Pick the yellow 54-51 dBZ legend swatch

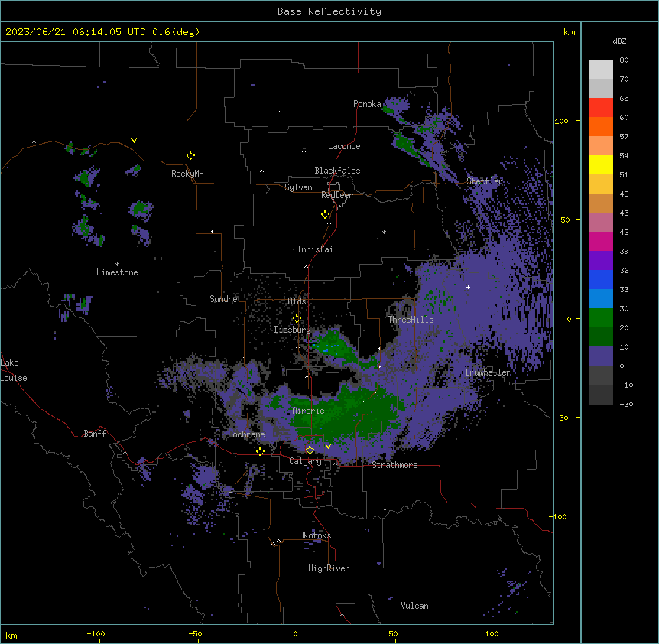(601, 164)
